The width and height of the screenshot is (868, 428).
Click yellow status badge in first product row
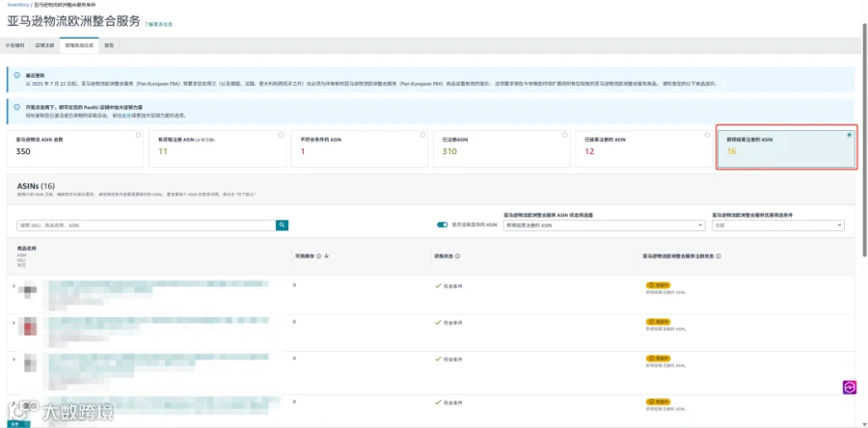[x=658, y=284]
